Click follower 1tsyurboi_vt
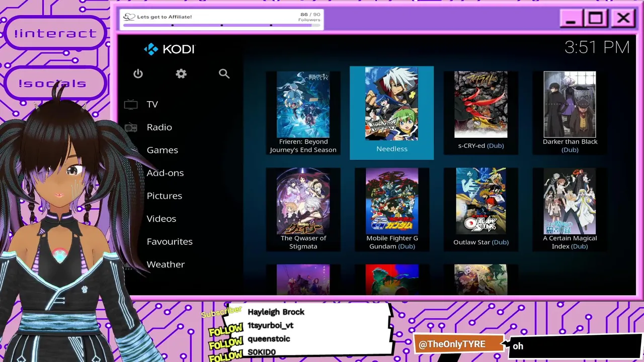The height and width of the screenshot is (362, 644). (270, 325)
